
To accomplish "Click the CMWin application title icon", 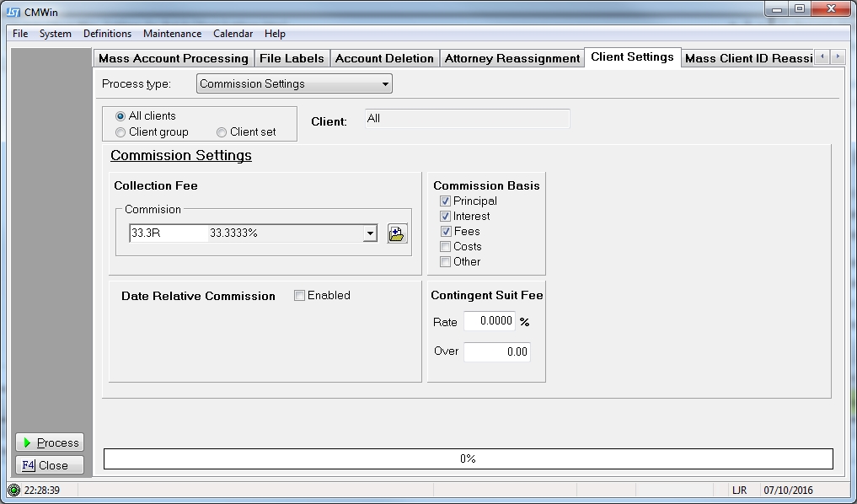I will click(13, 11).
